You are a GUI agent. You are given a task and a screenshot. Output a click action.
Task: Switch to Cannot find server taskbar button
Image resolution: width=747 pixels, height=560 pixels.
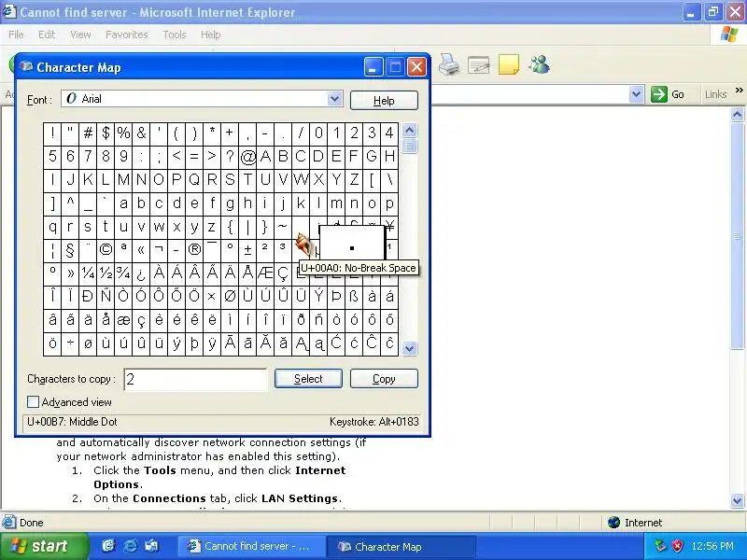(x=251, y=546)
